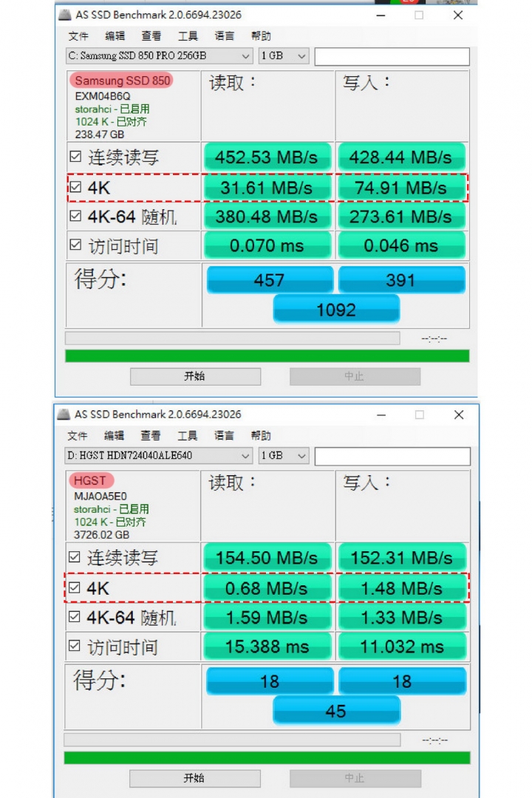Click the 0.070 ms read access time
This screenshot has height=798, width=532.
(267, 246)
